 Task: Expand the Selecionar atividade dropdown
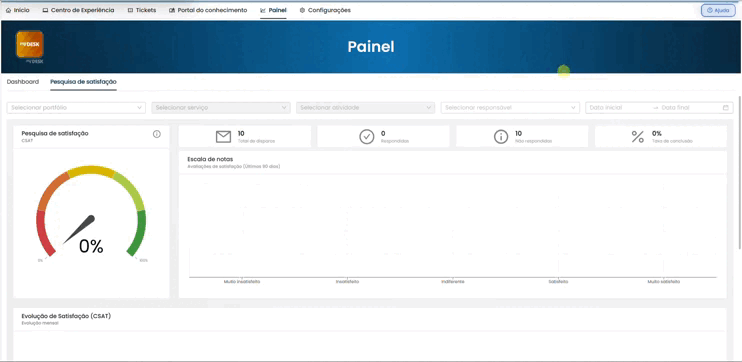pyautogui.click(x=365, y=108)
